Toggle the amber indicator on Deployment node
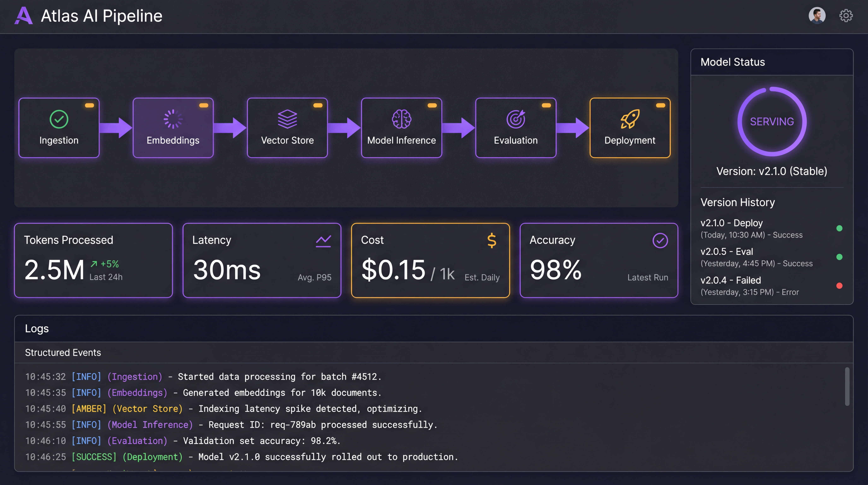Viewport: 868px width, 485px height. pyautogui.click(x=660, y=106)
